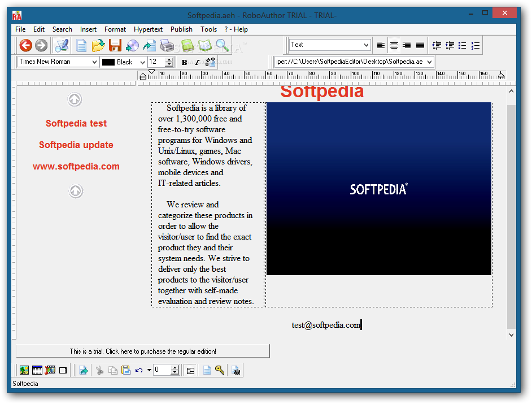Viewport: 532px width, 404px height.
Task: Decrease indent
Action: (x=437, y=45)
